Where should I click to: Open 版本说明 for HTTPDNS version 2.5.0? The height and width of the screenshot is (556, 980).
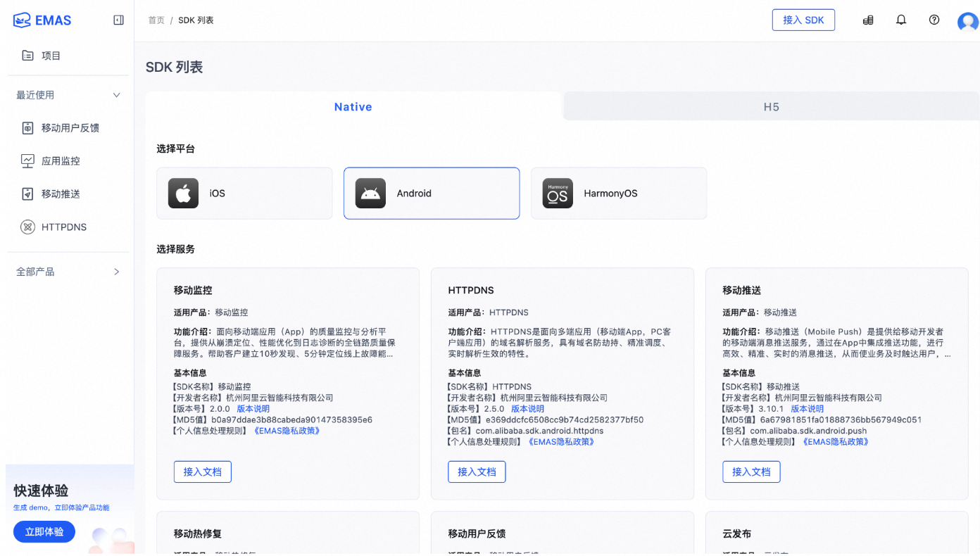point(527,409)
